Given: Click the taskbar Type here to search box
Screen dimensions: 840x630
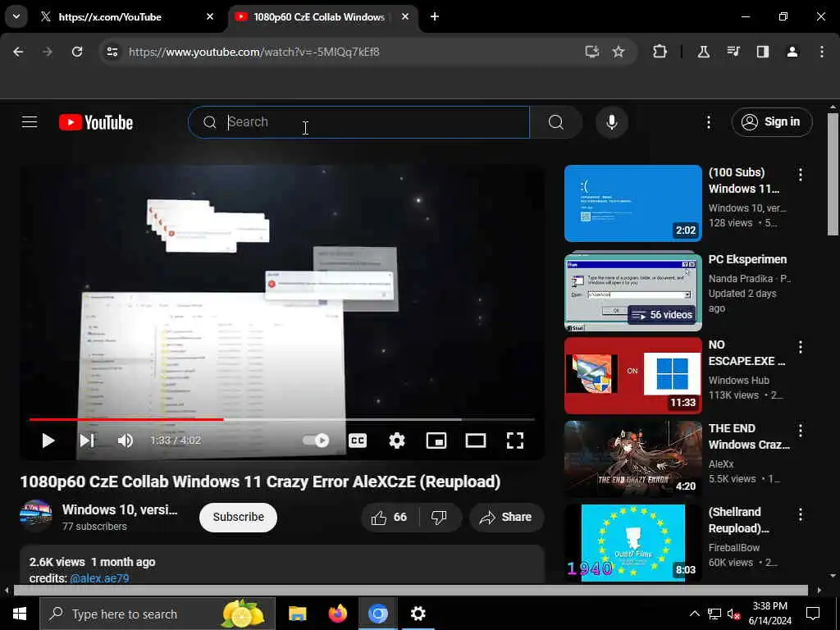Looking at the screenshot, I should coord(157,614).
